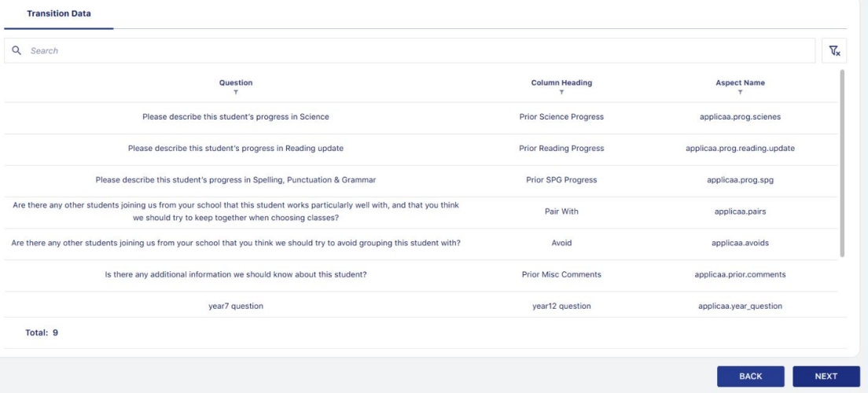Select the Prior Misc Comments cell
This screenshot has height=393, width=868.
pos(561,274)
